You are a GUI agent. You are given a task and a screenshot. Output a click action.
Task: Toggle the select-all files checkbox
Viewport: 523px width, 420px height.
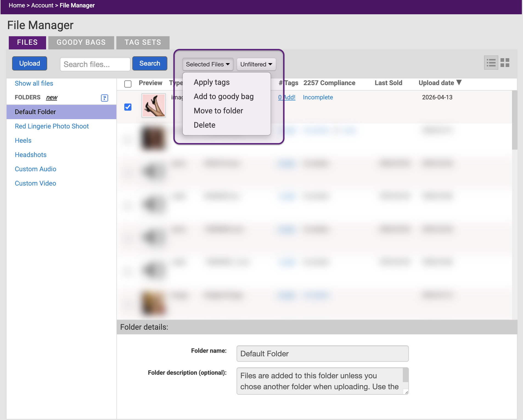point(128,84)
